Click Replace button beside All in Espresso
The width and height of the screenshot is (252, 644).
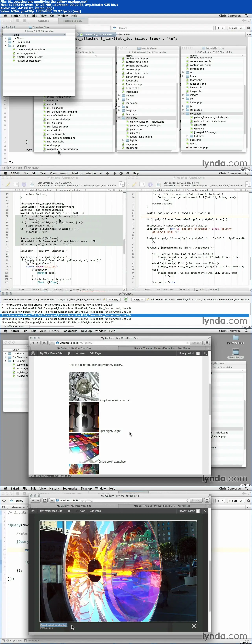point(233,28)
